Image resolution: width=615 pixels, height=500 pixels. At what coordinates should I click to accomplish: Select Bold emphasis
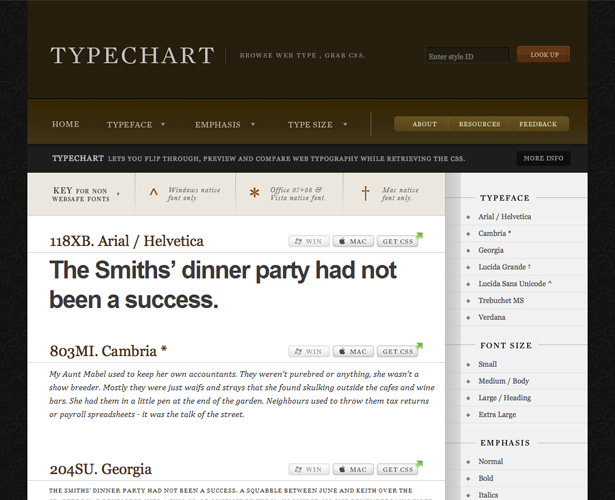click(486, 478)
